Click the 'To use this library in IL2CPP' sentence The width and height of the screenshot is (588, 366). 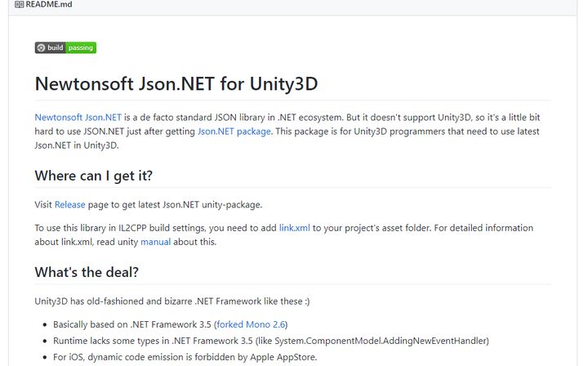click(284, 234)
